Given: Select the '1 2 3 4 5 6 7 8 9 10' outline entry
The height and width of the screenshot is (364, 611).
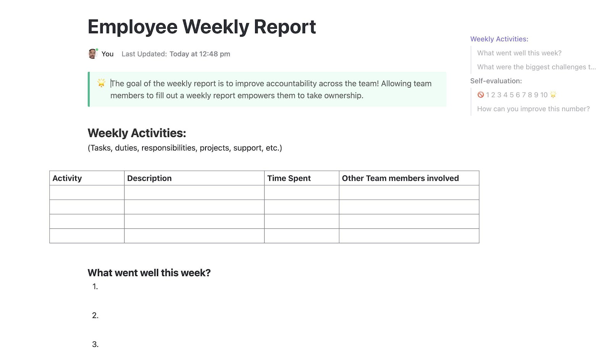Looking at the screenshot, I should [517, 95].
